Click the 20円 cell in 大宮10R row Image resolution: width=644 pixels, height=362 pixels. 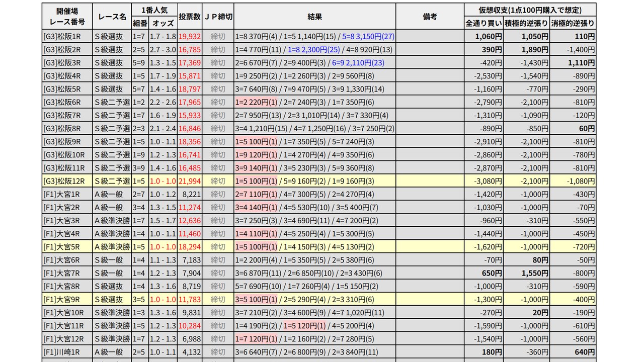click(x=527, y=312)
